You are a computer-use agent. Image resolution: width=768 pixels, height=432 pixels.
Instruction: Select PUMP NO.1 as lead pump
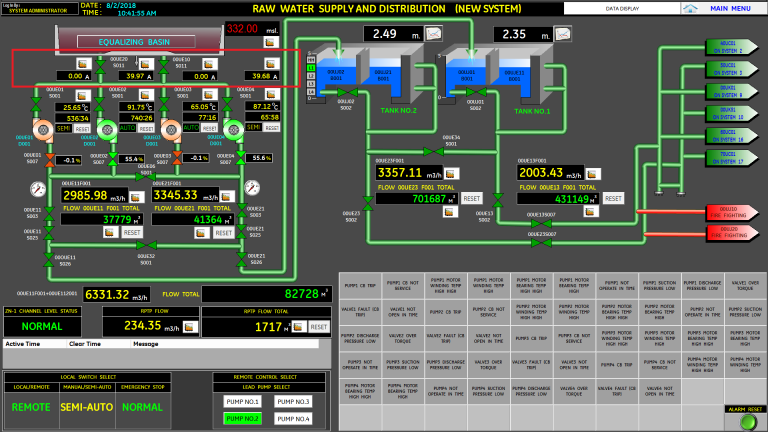[243, 402]
